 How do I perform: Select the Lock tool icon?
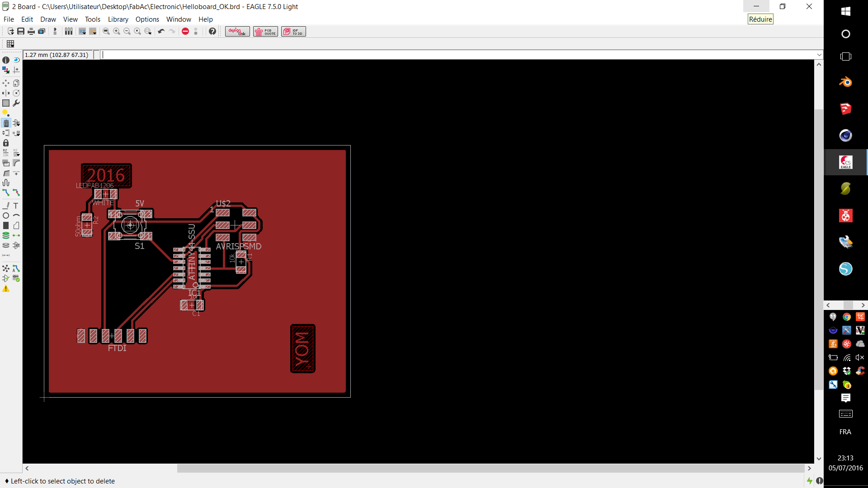point(6,143)
